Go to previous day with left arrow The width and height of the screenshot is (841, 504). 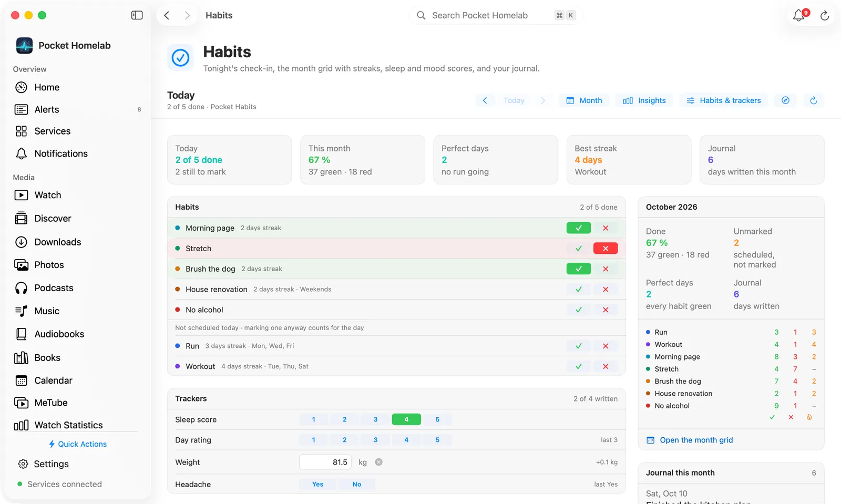tap(485, 100)
